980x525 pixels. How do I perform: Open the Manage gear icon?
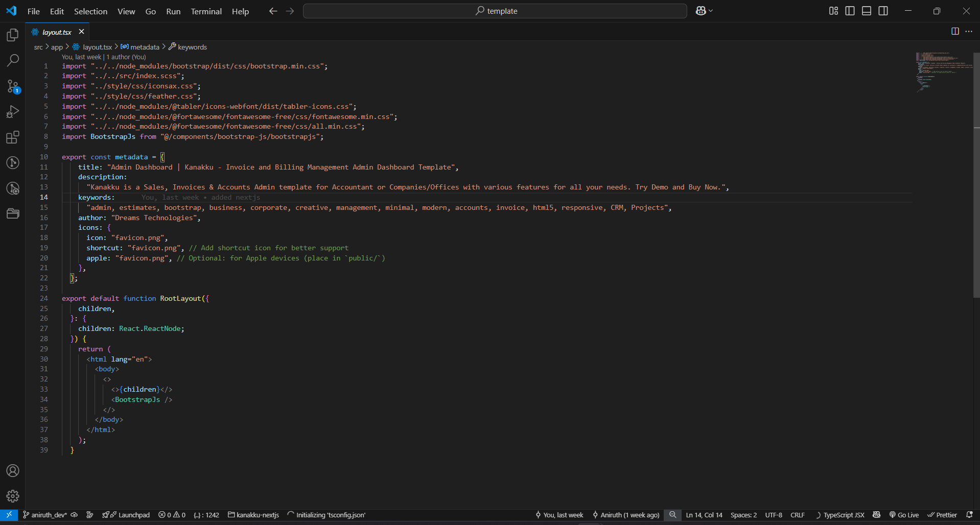(x=13, y=496)
